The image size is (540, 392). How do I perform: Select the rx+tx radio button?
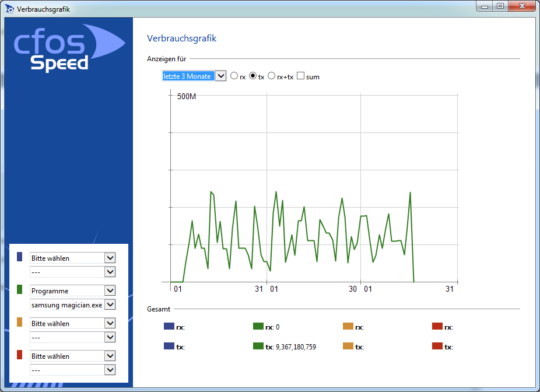[x=271, y=76]
